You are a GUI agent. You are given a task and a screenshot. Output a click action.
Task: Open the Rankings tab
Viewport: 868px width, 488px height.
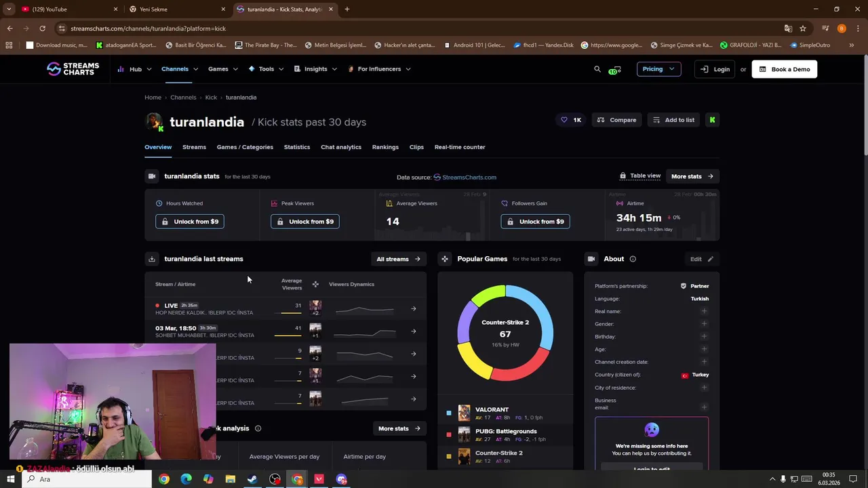pos(385,147)
